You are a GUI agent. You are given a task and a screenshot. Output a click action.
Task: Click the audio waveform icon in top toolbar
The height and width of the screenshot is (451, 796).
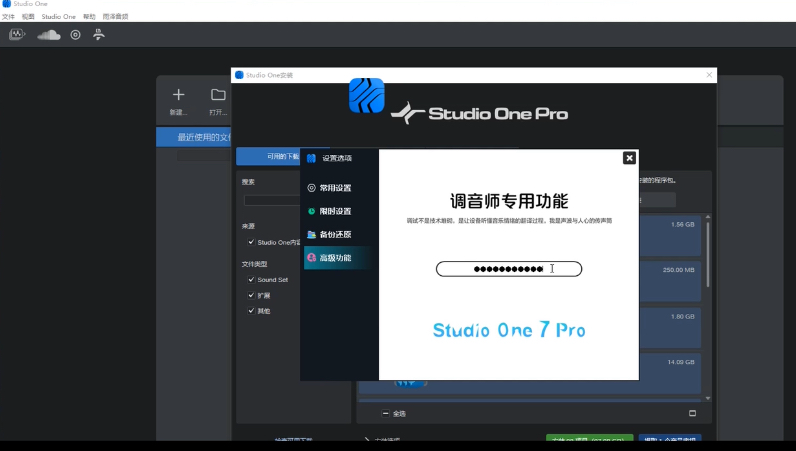point(17,35)
